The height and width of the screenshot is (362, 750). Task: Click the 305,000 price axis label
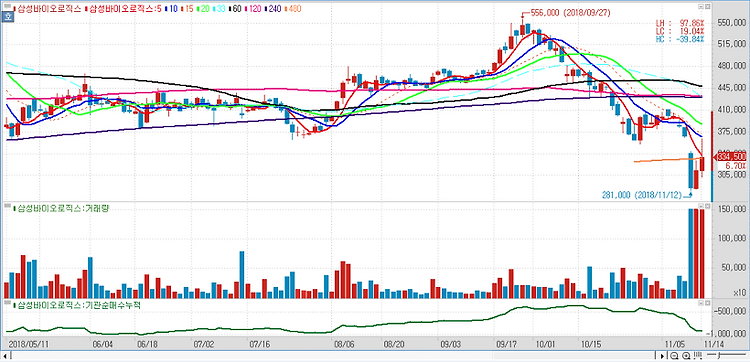[732, 175]
